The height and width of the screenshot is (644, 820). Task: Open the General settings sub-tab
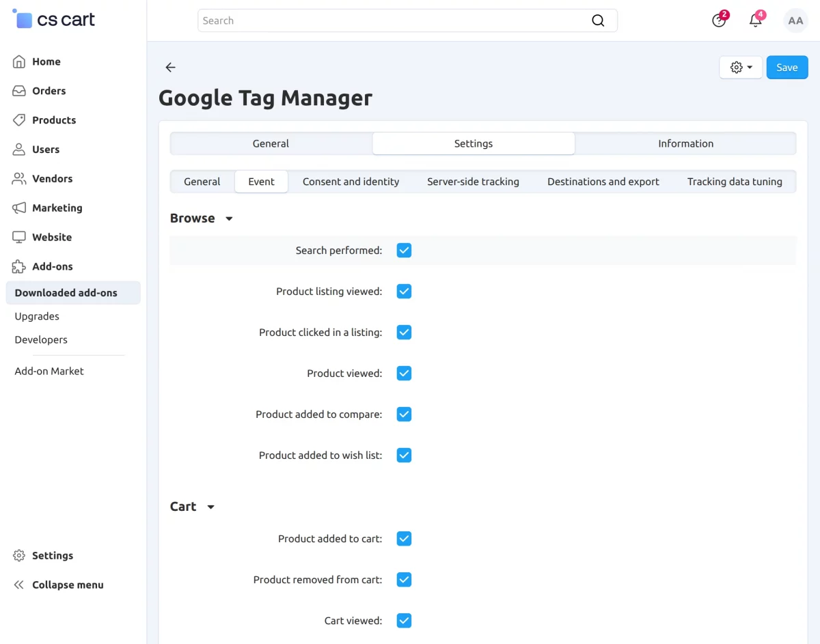(x=202, y=182)
